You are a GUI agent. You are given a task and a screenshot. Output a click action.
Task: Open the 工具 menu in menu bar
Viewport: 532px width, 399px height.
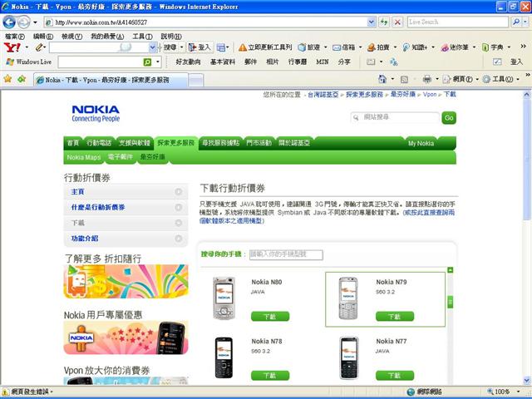(x=142, y=37)
